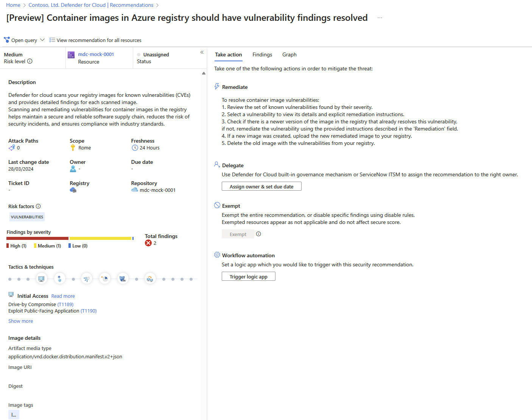Open the title's more options ellipsis
The height and width of the screenshot is (420, 532).
[380, 18]
